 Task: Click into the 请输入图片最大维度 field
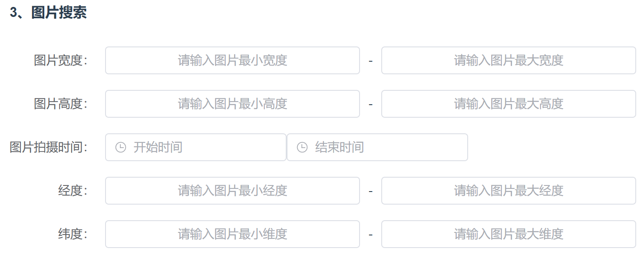tap(509, 234)
